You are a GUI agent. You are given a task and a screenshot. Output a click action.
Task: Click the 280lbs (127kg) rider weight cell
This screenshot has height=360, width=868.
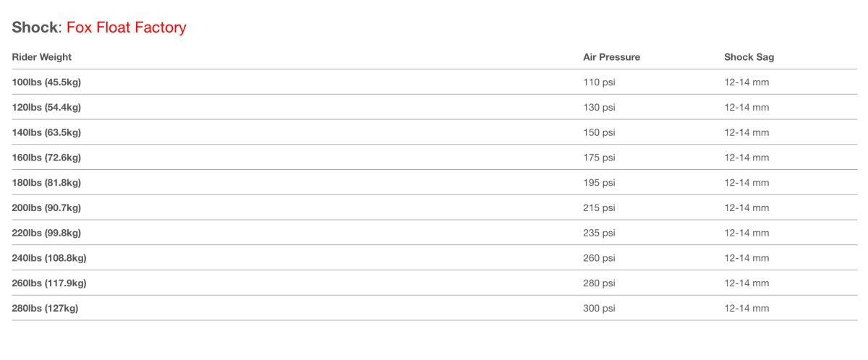(45, 309)
